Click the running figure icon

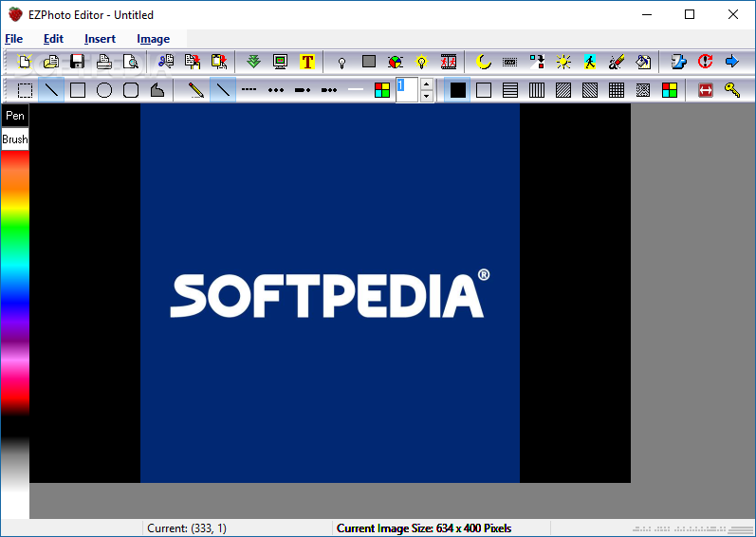pyautogui.click(x=590, y=62)
